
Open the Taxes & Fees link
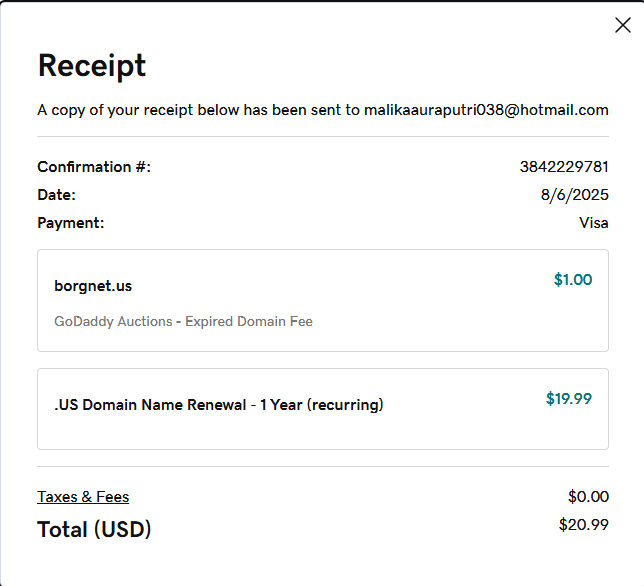click(x=83, y=497)
